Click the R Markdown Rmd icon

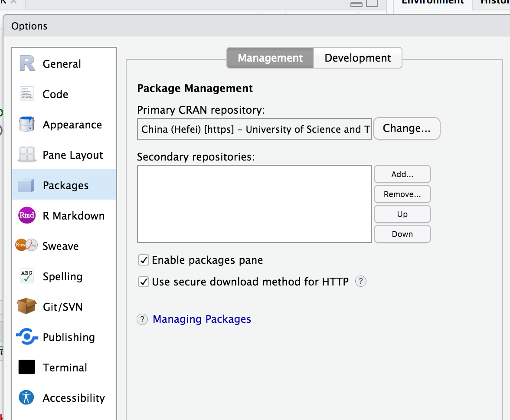(x=27, y=216)
